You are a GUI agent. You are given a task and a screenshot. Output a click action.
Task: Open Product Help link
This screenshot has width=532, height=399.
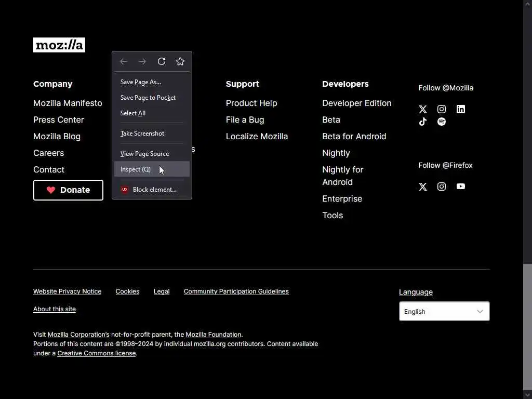[251, 103]
